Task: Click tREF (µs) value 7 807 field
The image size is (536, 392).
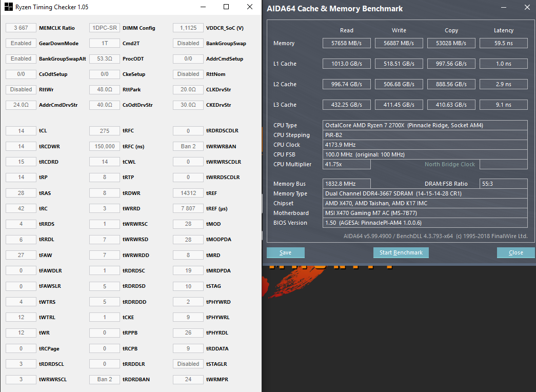Action: tap(188, 208)
